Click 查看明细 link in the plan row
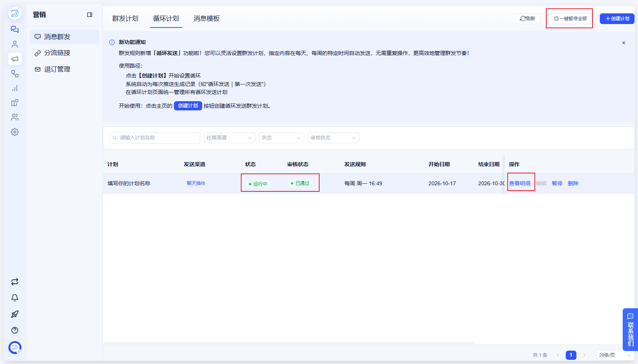 pyautogui.click(x=519, y=184)
